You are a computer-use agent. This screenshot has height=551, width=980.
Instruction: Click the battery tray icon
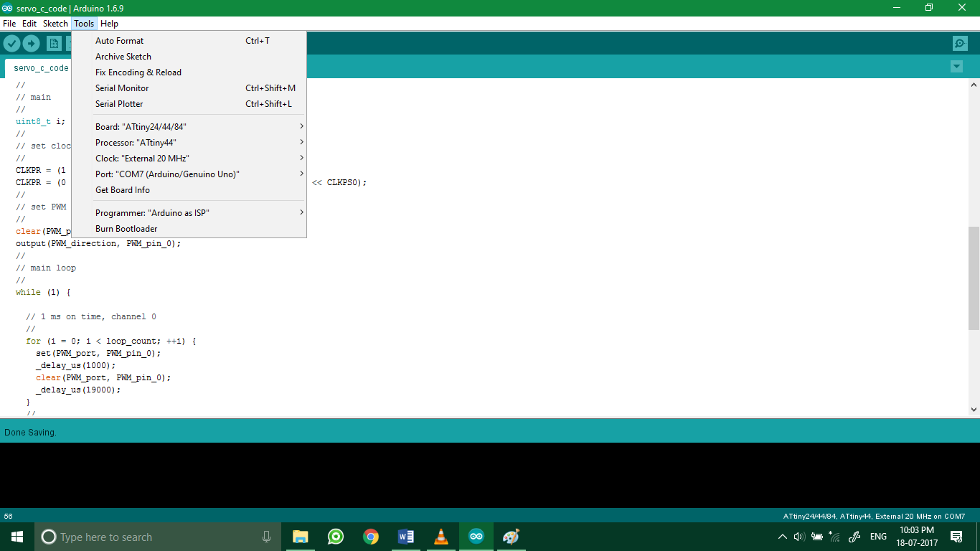point(817,537)
